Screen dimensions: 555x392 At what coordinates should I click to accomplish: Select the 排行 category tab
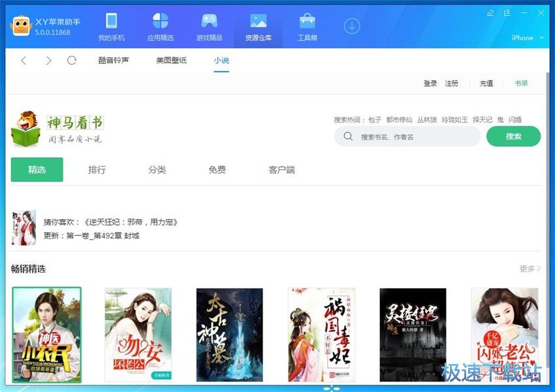97,170
